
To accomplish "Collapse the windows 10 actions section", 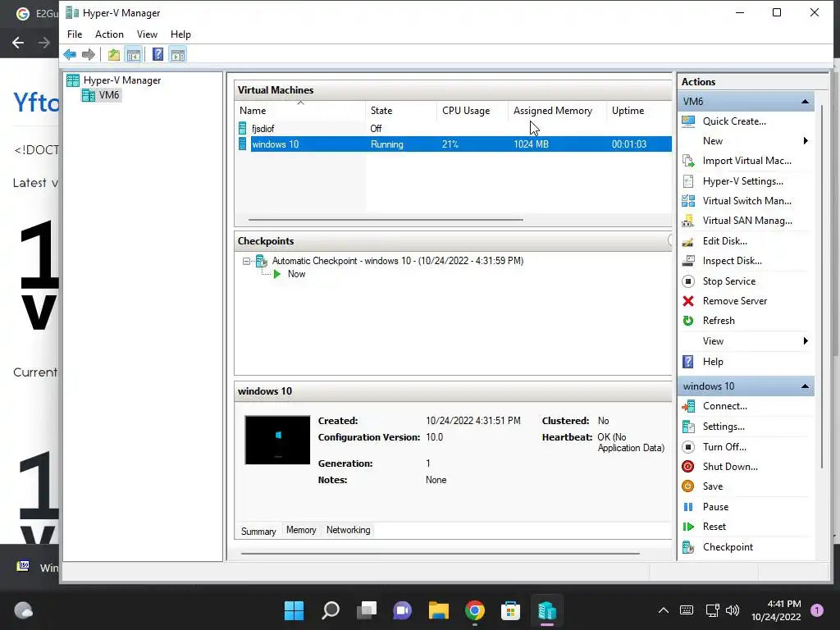I will [x=805, y=386].
